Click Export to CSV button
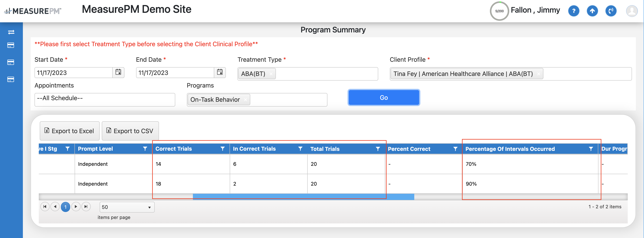 [130, 131]
